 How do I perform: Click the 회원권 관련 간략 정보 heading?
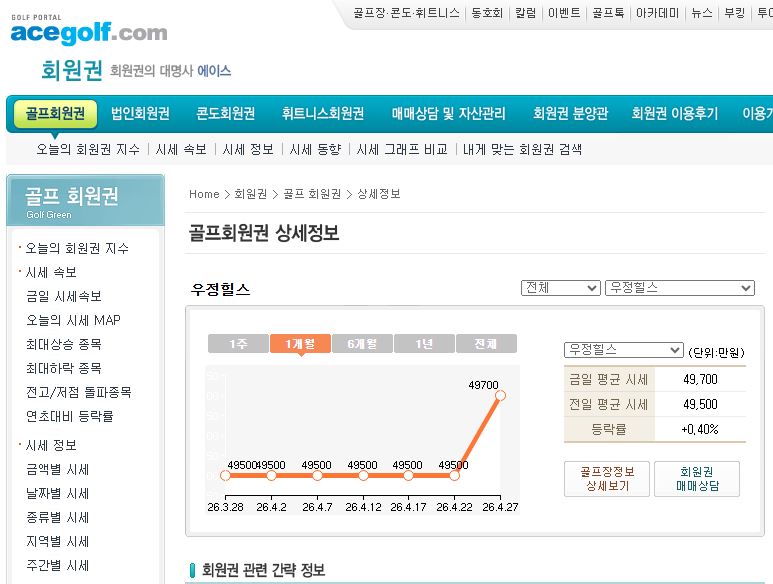click(x=264, y=571)
